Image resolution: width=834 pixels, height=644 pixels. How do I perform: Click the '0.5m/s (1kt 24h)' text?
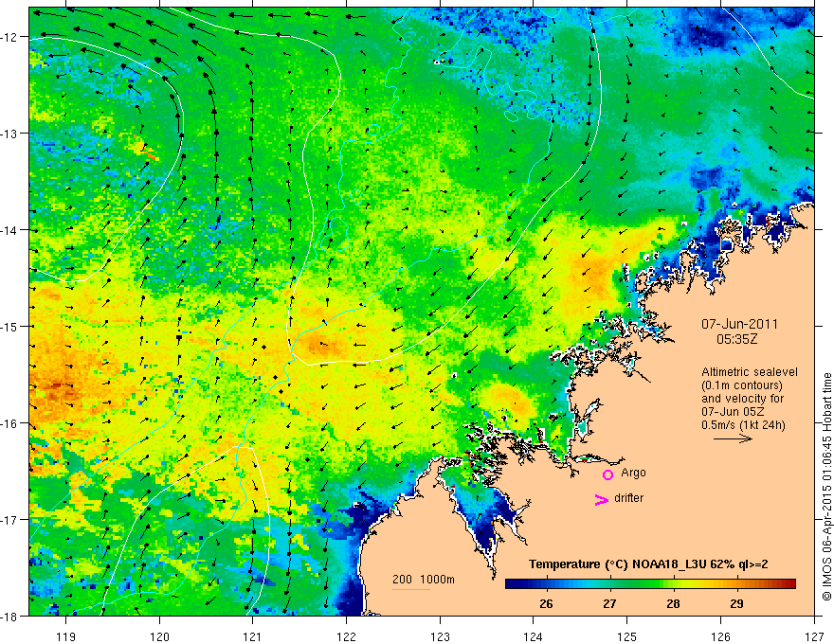[x=743, y=424]
